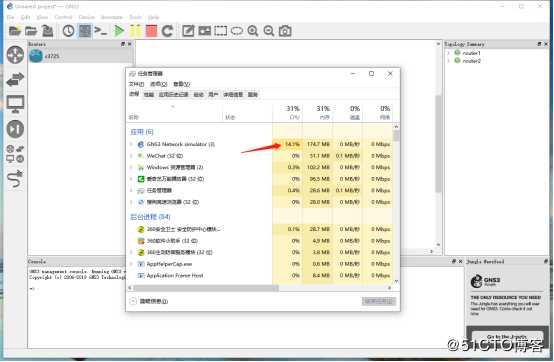Open the Help menu in GNS3
Viewport: 554px width, 362px height.
[153, 17]
